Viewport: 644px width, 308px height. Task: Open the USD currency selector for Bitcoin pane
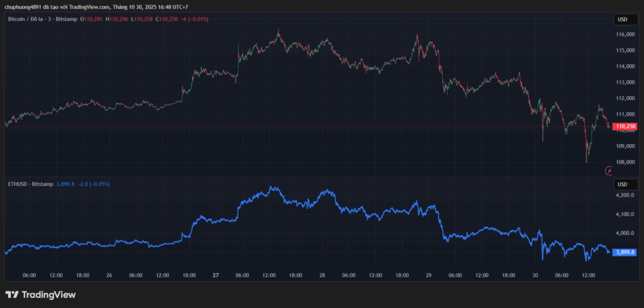click(622, 19)
